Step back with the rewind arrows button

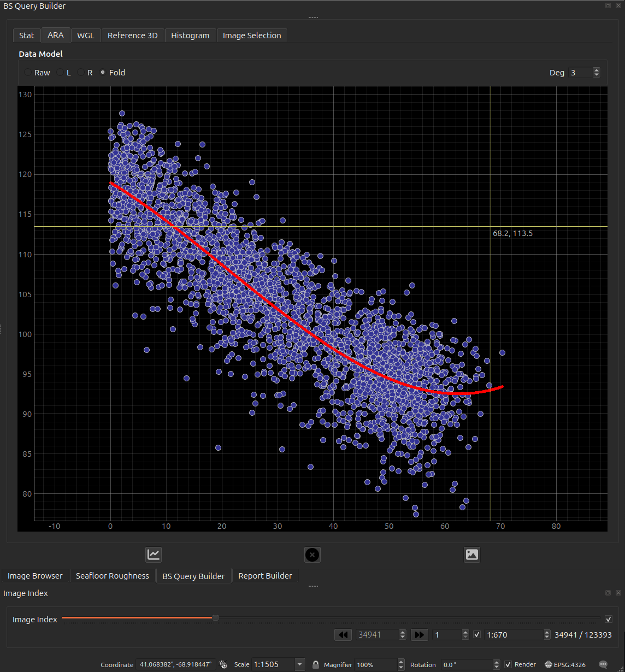click(x=343, y=635)
